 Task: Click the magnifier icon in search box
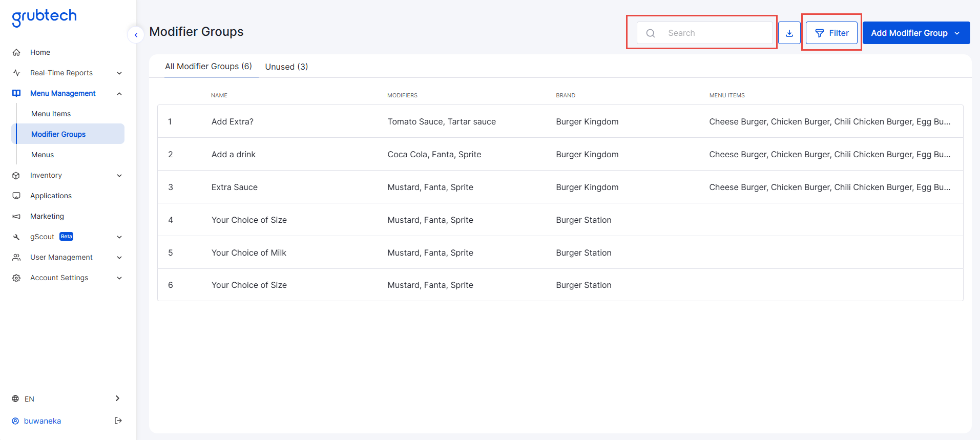(651, 33)
